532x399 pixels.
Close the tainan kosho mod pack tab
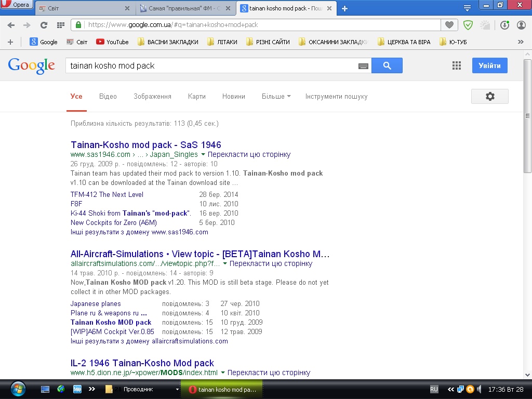tap(329, 8)
